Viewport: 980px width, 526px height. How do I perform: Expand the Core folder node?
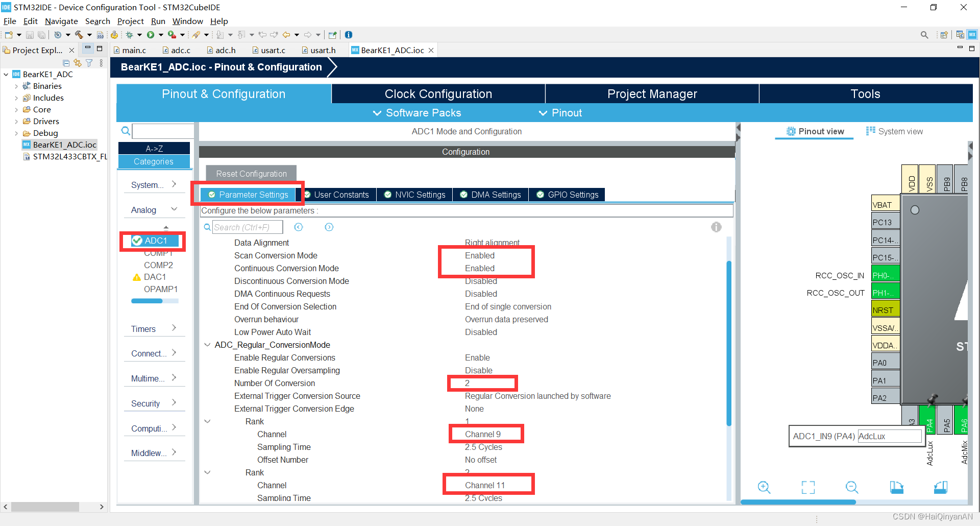point(16,110)
